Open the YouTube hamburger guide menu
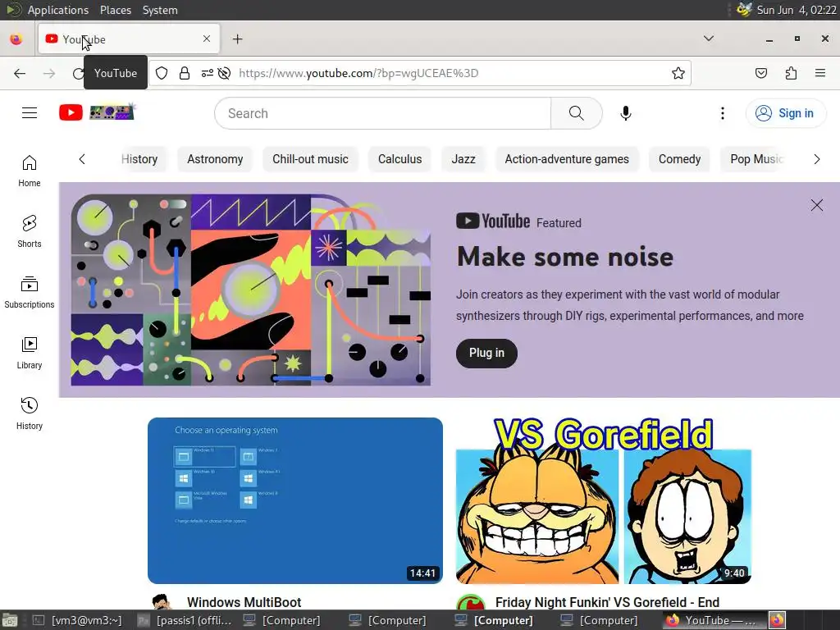This screenshot has width=840, height=630. click(30, 113)
